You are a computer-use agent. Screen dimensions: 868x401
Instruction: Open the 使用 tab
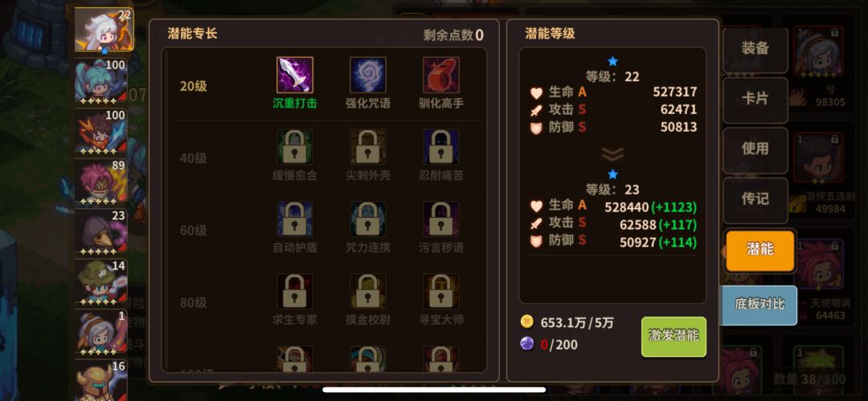755,149
